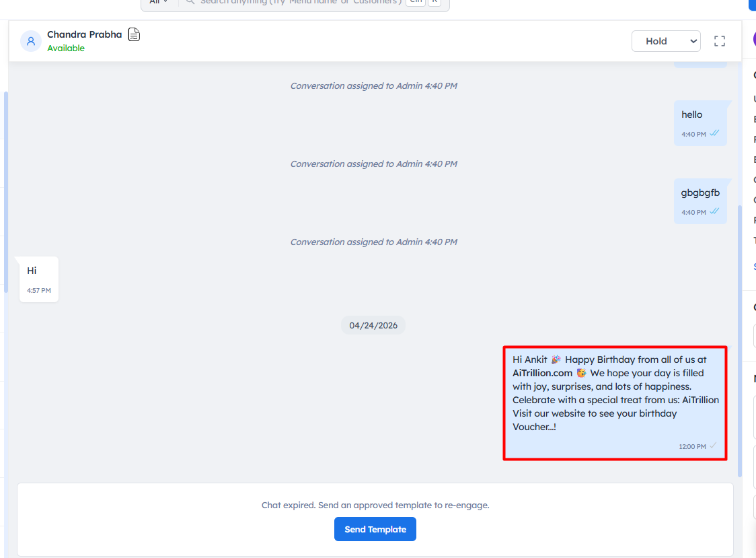Click the party popper emoji in birthday message
The height and width of the screenshot is (558, 756).
(x=556, y=359)
